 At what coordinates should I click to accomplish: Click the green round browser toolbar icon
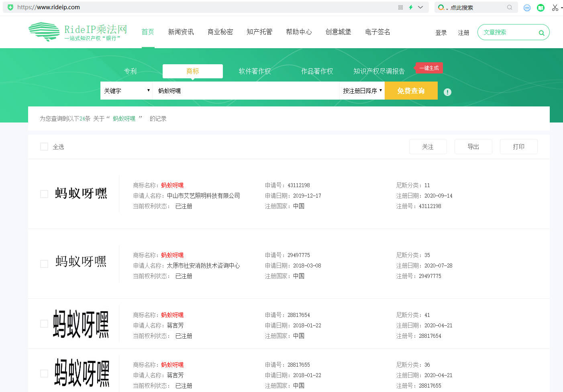541,8
